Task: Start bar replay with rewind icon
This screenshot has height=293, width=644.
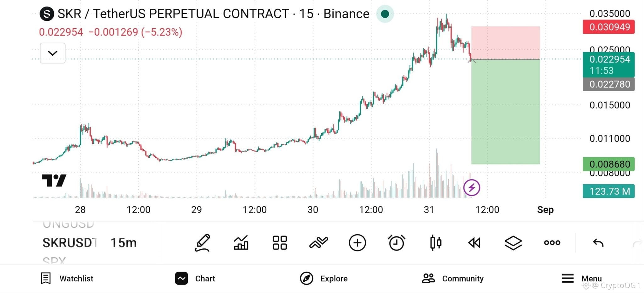Action: point(474,243)
